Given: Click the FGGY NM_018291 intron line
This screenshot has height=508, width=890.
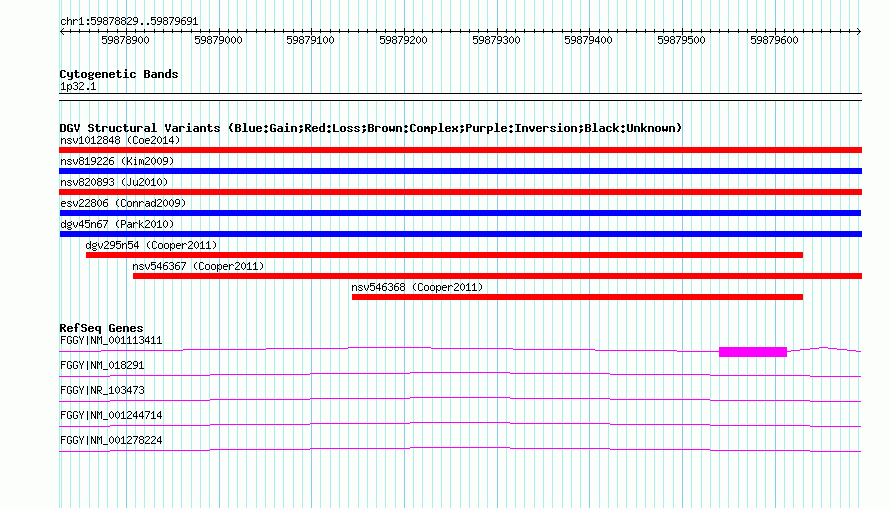Looking at the screenshot, I should pyautogui.click(x=460, y=375).
